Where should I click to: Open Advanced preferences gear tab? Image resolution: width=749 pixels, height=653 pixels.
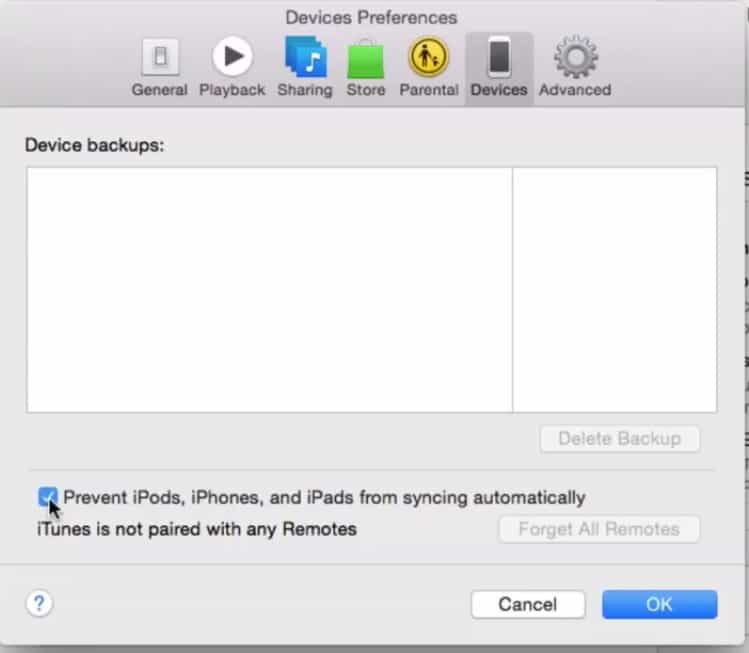pyautogui.click(x=575, y=67)
